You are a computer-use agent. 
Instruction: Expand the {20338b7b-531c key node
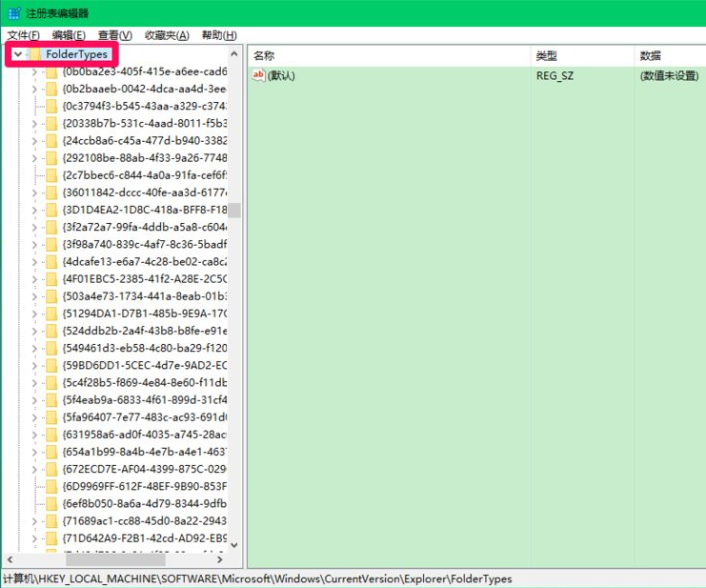34,123
